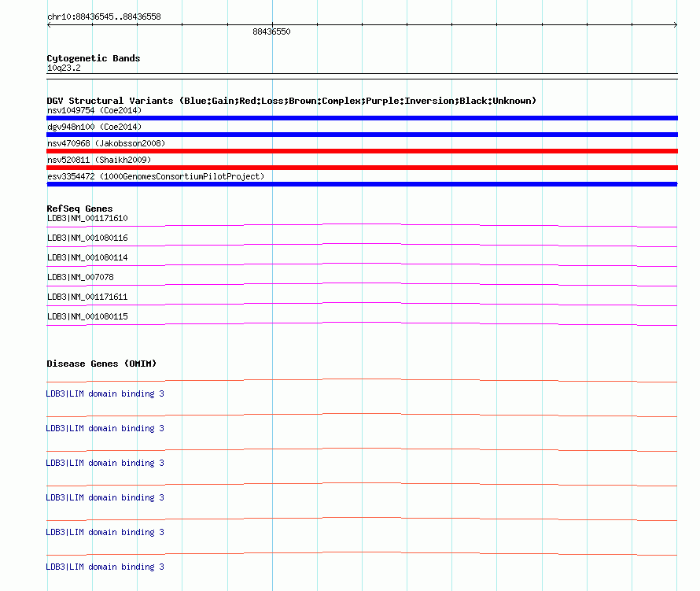Click magenta transcript line under LDB3|NM_001080116

tap(362, 245)
